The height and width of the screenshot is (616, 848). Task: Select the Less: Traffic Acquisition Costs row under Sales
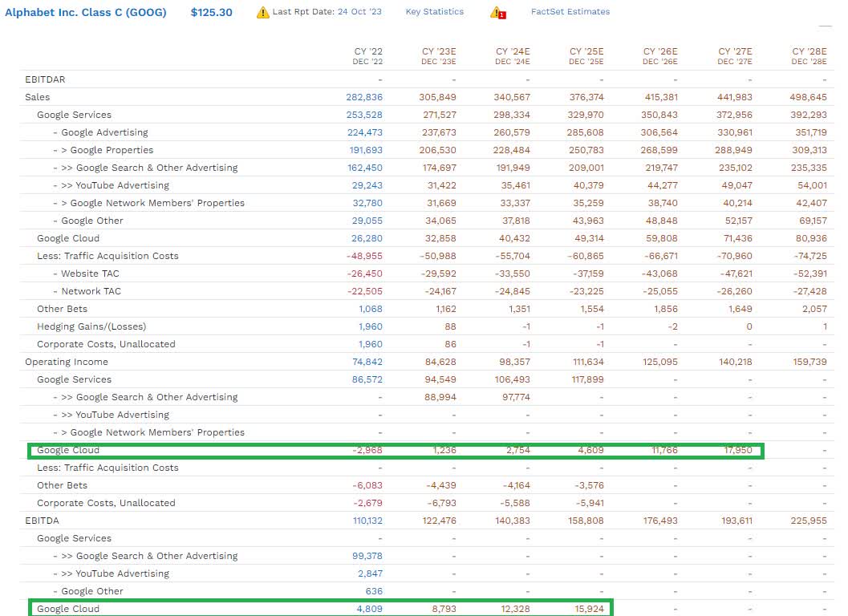pos(108,256)
